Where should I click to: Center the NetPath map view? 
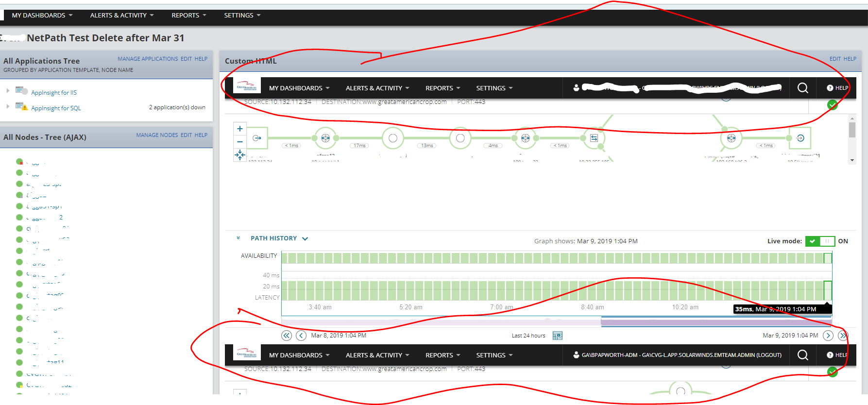(x=240, y=155)
